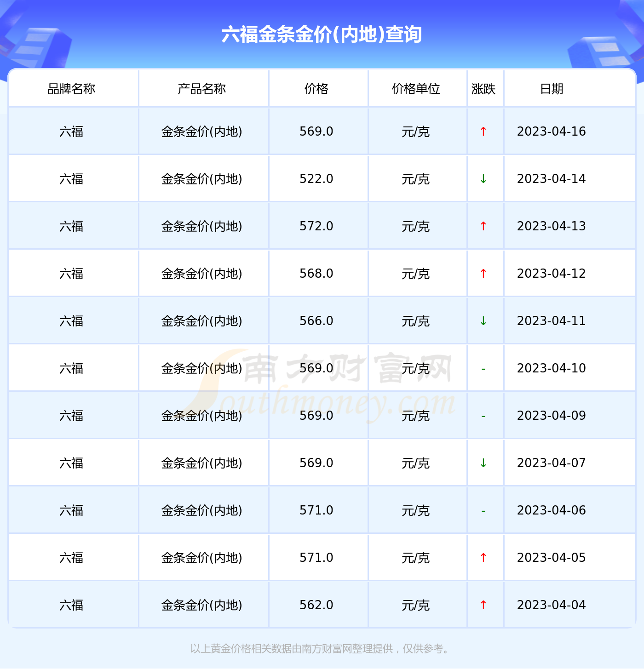Viewport: 644px width, 669px height.
Task: Select the date 2023-04-06
Action: (552, 510)
